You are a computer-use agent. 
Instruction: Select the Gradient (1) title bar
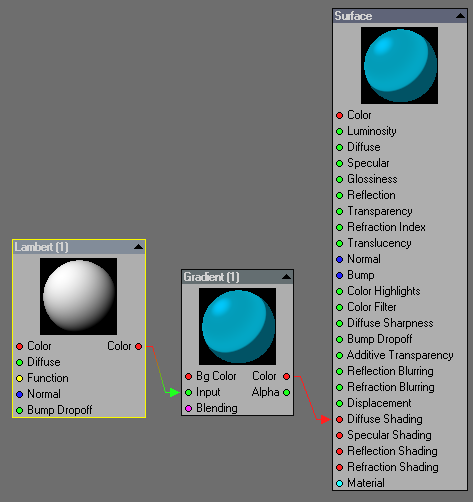(237, 277)
